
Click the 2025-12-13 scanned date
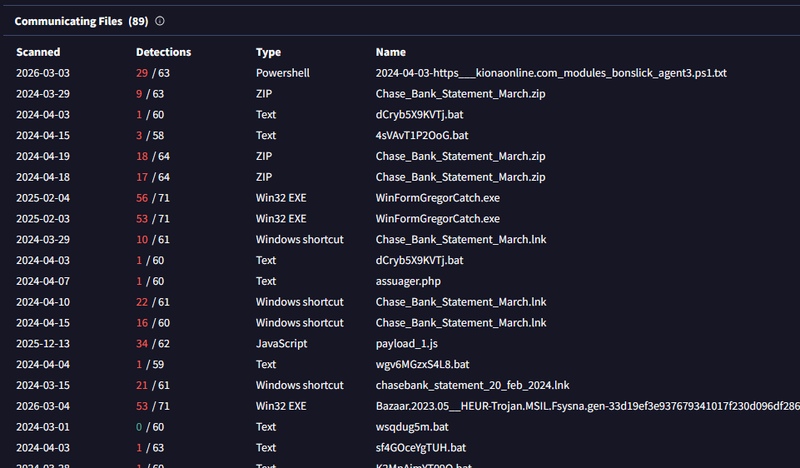43,344
